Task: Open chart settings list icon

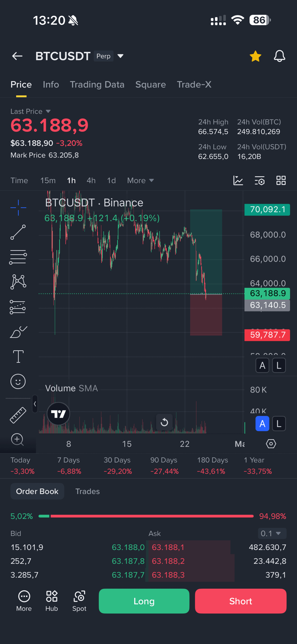Action: point(260,180)
